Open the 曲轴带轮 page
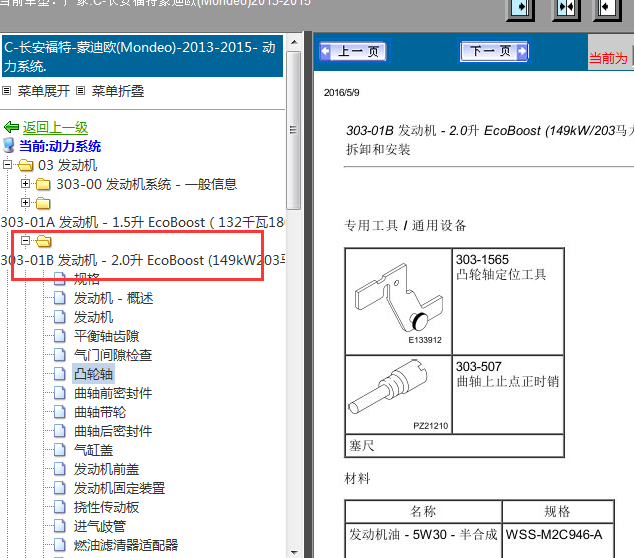 100,412
